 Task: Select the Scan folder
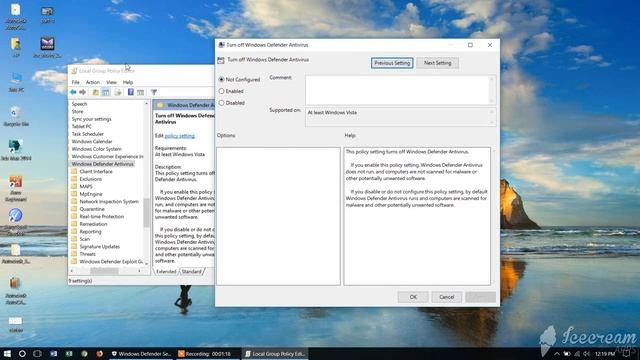tap(84, 239)
